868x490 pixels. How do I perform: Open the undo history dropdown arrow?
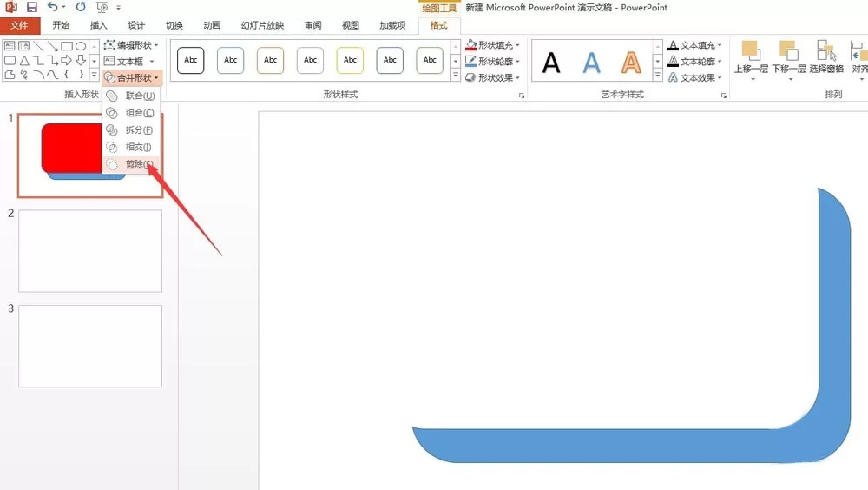64,7
